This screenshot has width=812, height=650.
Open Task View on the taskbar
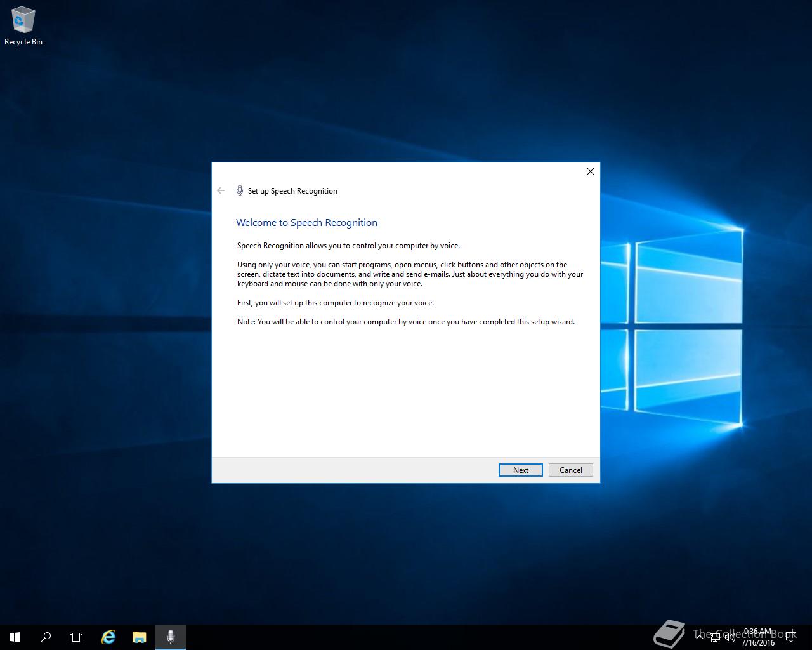coord(76,637)
